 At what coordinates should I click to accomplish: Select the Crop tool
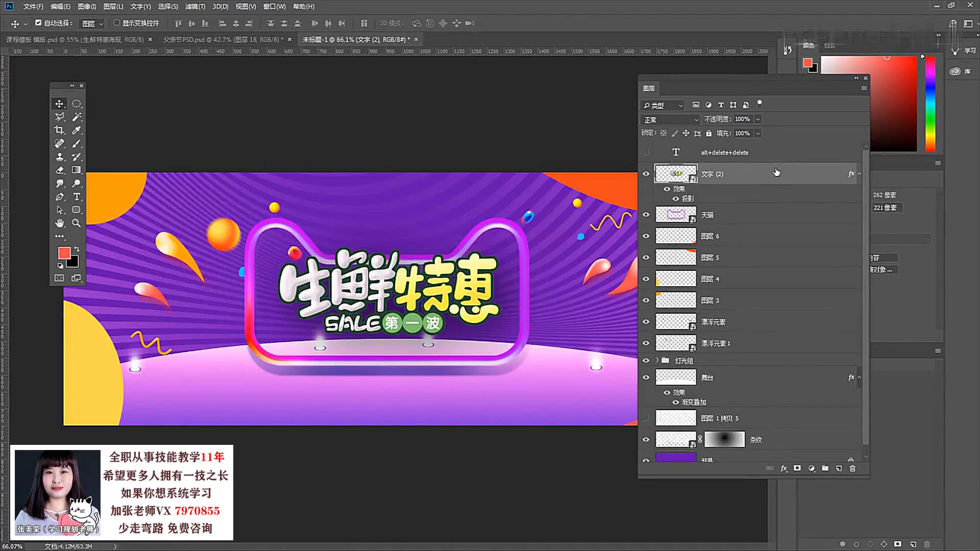(x=60, y=130)
